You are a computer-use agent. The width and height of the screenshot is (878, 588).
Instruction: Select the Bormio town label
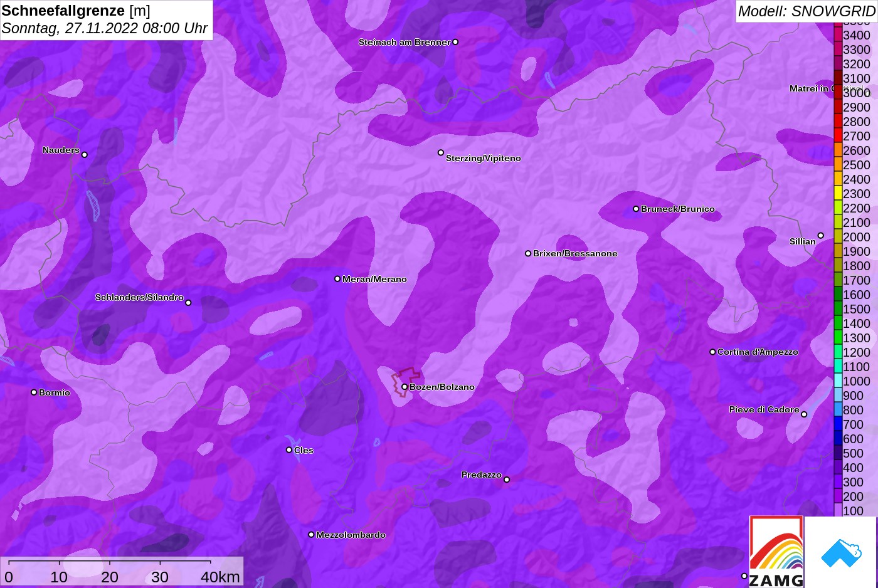coord(54,392)
